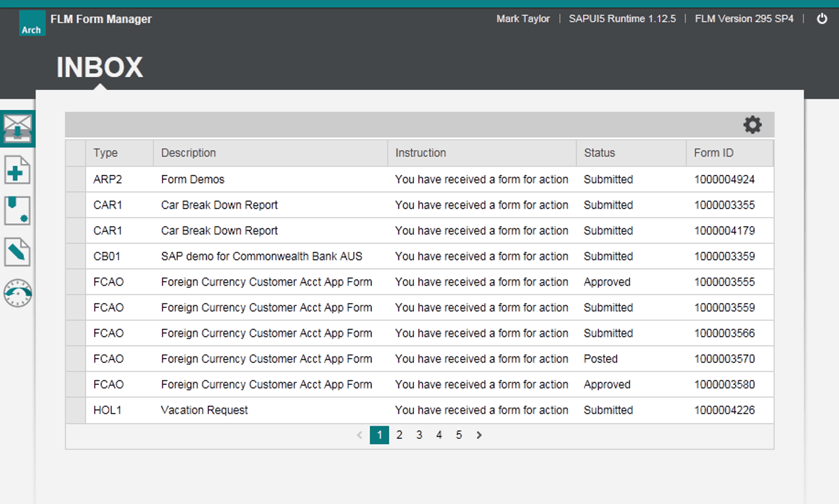The width and height of the screenshot is (839, 504).
Task: Sort by Form ID column header
Action: [730, 153]
